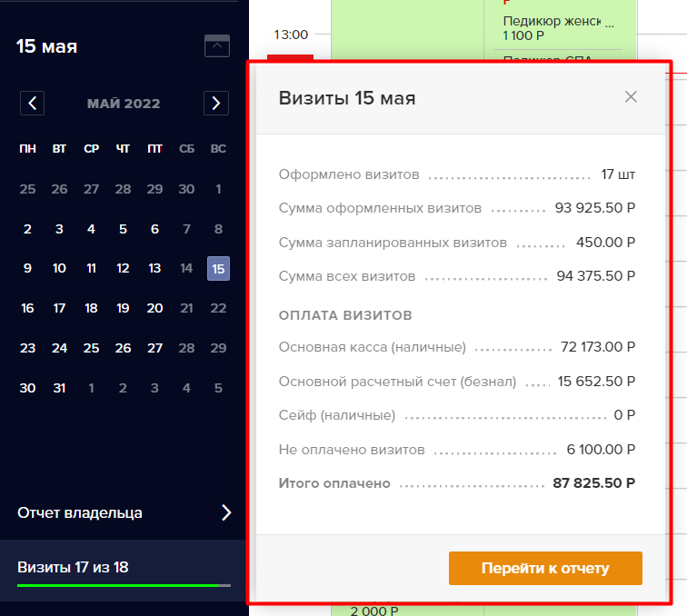Click the 15 мая date heading
The width and height of the screenshot is (687, 616).
46,46
